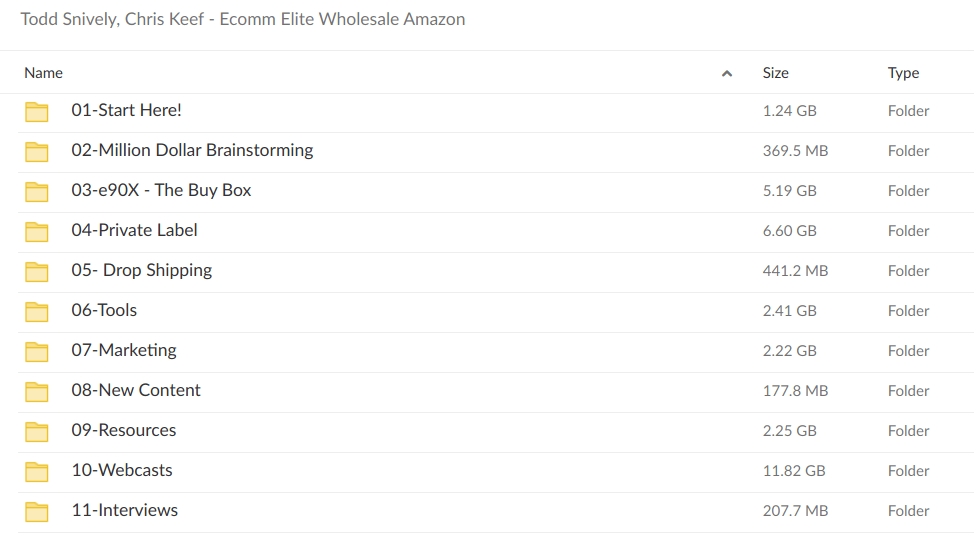The height and width of the screenshot is (534, 974).
Task: Click the folder icon beside 01-Start Here!
Action: (37, 111)
